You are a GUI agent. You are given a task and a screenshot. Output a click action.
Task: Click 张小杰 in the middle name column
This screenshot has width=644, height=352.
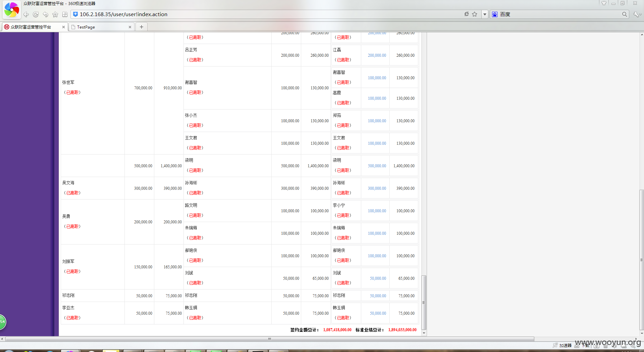point(191,115)
